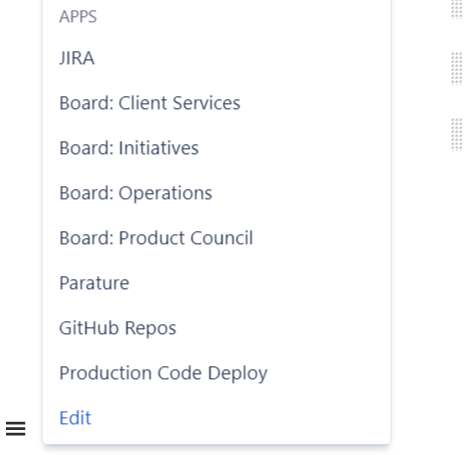The width and height of the screenshot is (465, 455).
Task: Navigate to the Initiatives board
Action: [129, 148]
